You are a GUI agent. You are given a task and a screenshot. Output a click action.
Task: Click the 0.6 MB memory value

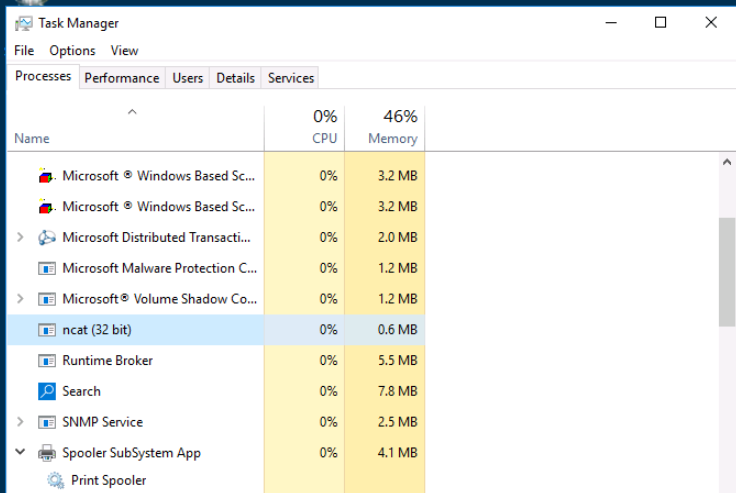click(x=398, y=330)
